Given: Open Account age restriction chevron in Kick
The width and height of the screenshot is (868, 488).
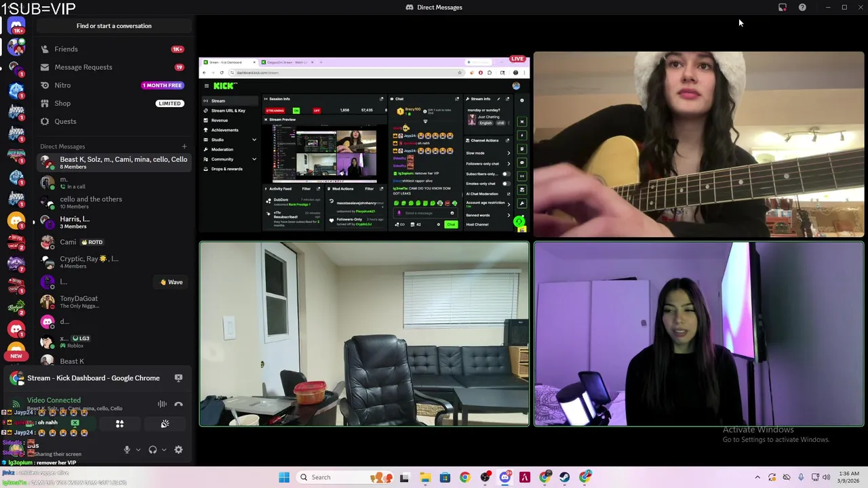Looking at the screenshot, I should 509,204.
